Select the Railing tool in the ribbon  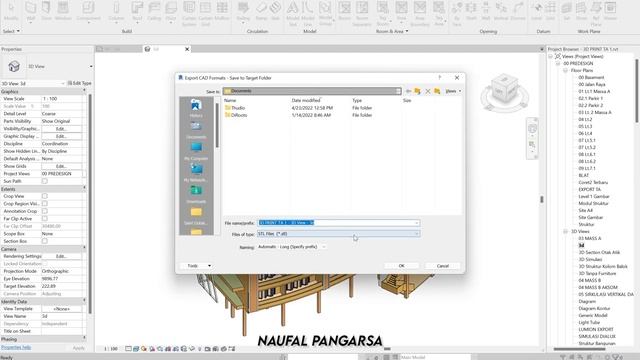point(243,11)
